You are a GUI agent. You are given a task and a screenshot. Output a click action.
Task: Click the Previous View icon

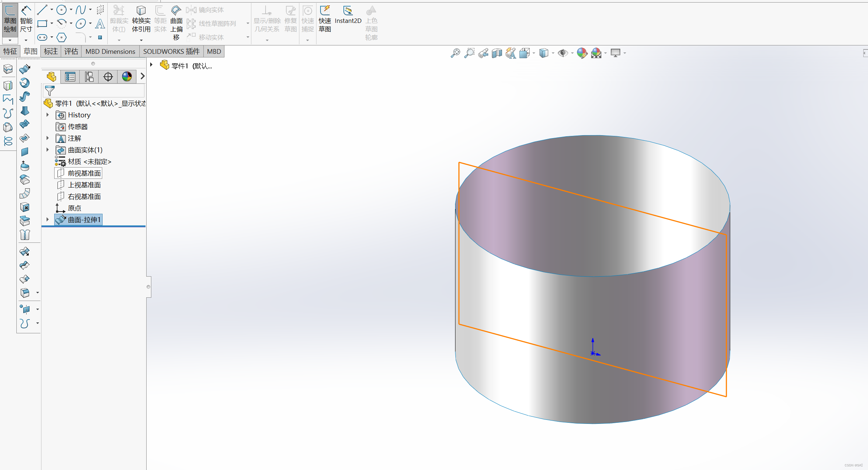tap(483, 53)
